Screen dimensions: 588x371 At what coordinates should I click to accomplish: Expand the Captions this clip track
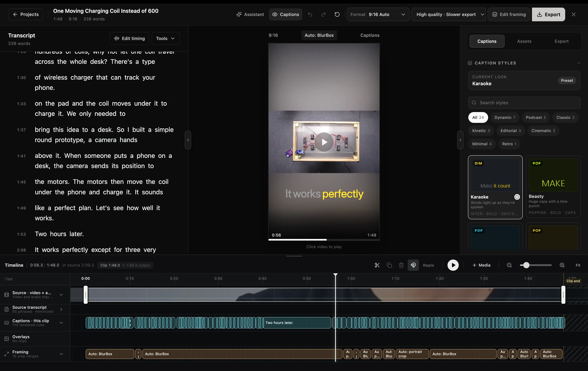point(61,323)
